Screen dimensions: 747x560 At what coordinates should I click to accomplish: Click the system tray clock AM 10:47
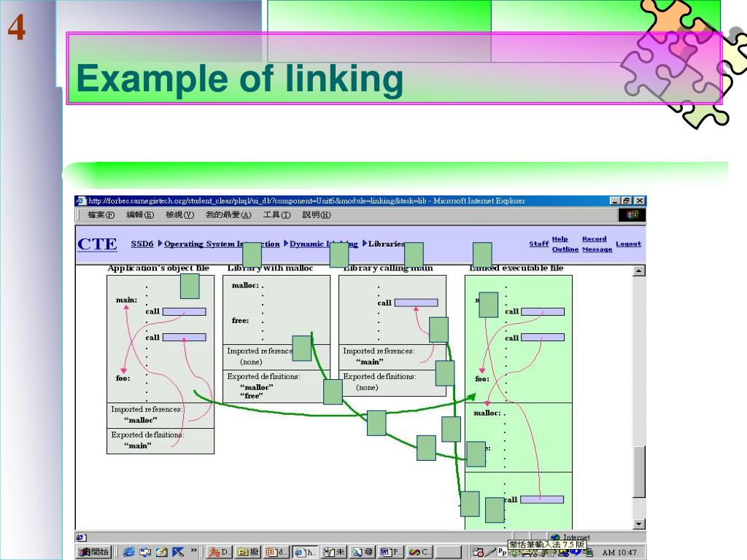(x=619, y=553)
